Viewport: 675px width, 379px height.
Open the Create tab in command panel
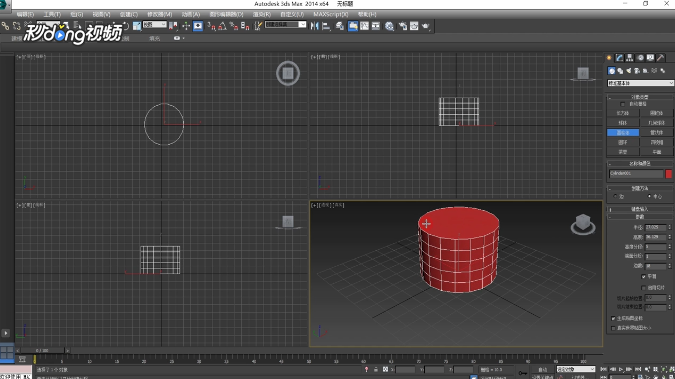[x=609, y=58]
